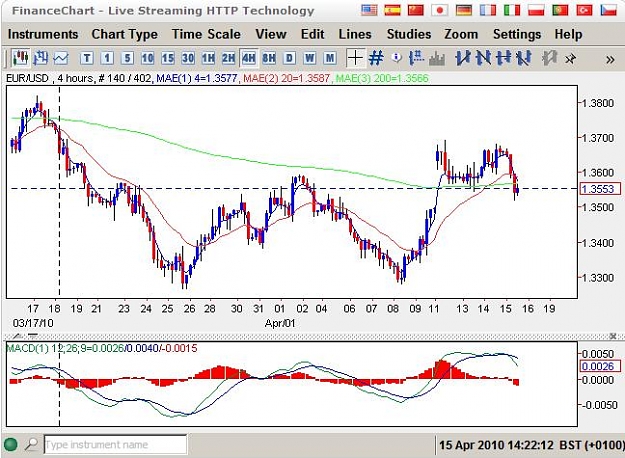Open the Lines menu
The width and height of the screenshot is (625, 458).
[x=355, y=34]
